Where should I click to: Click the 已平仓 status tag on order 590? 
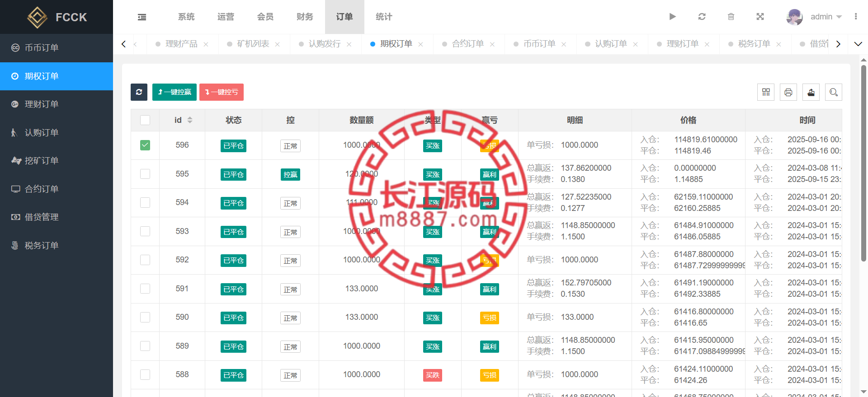pyautogui.click(x=233, y=318)
